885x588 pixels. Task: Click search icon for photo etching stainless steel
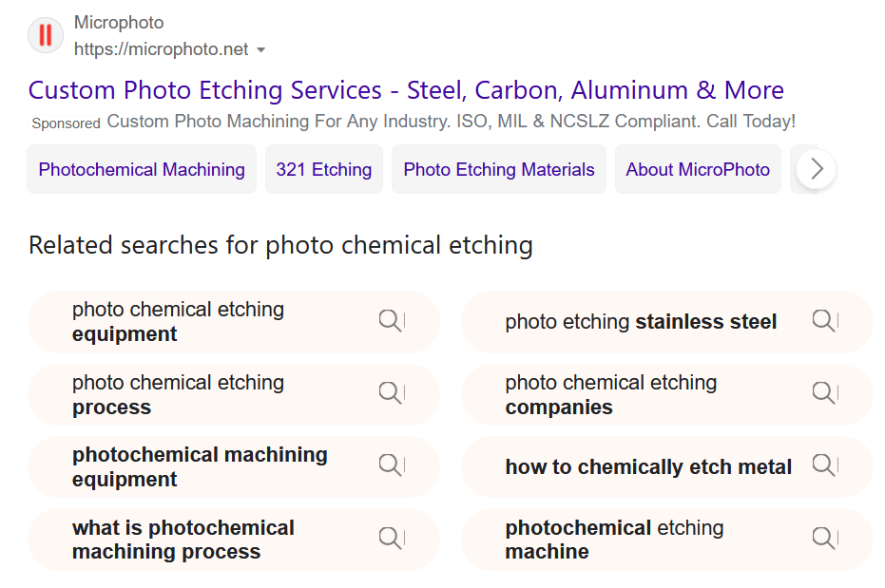823,320
